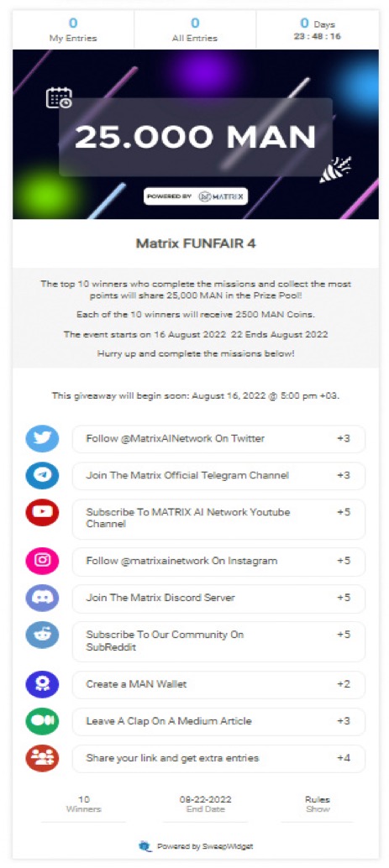Click the Reddit alien icon
389x868 pixels.
tap(42, 635)
